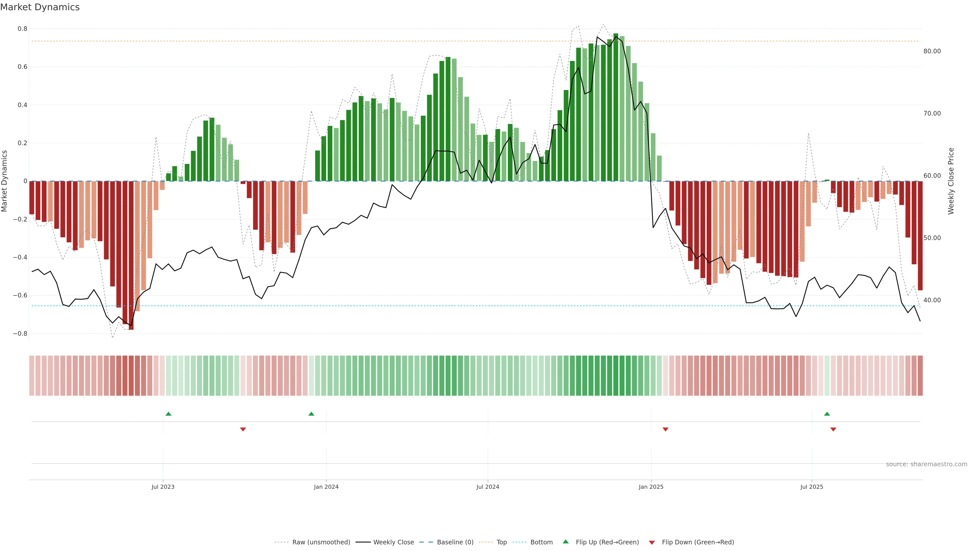Toggle the Weekly Close legend entry
The image size is (980, 551).
click(x=393, y=542)
